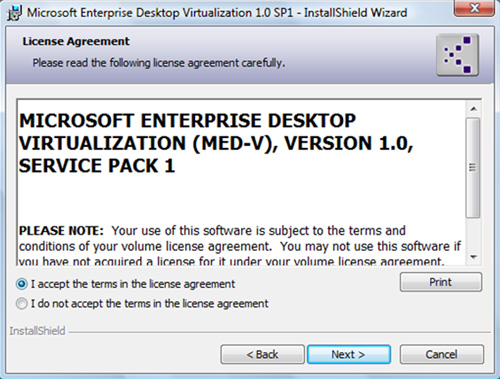This screenshot has width=500, height=379.
Task: Click the MED-V license heading text
Action: (216, 143)
